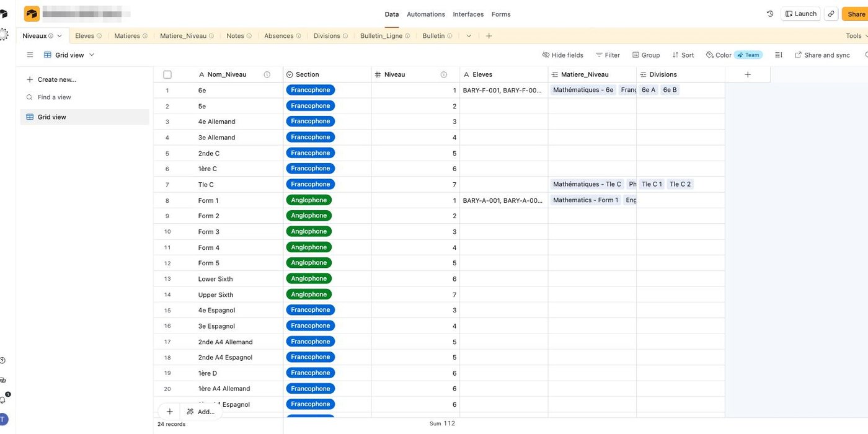Click the orange Share button
Image resolution: width=868 pixels, height=434 pixels.
pyautogui.click(x=855, y=14)
